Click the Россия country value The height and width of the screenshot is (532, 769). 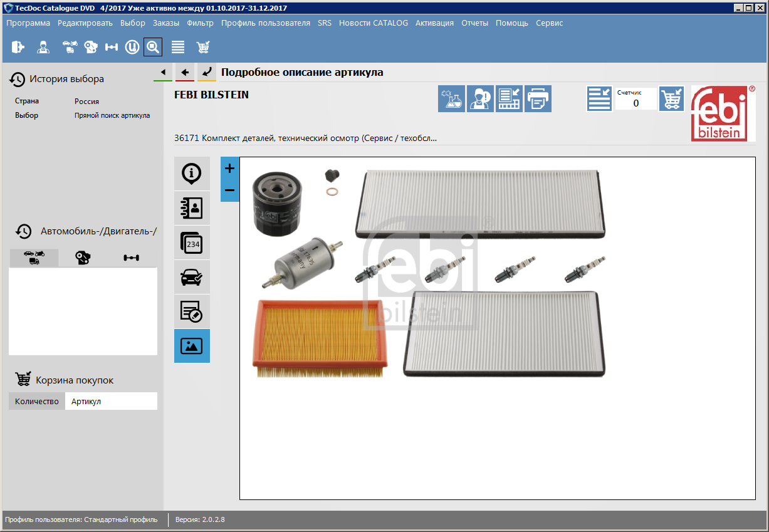pos(86,101)
